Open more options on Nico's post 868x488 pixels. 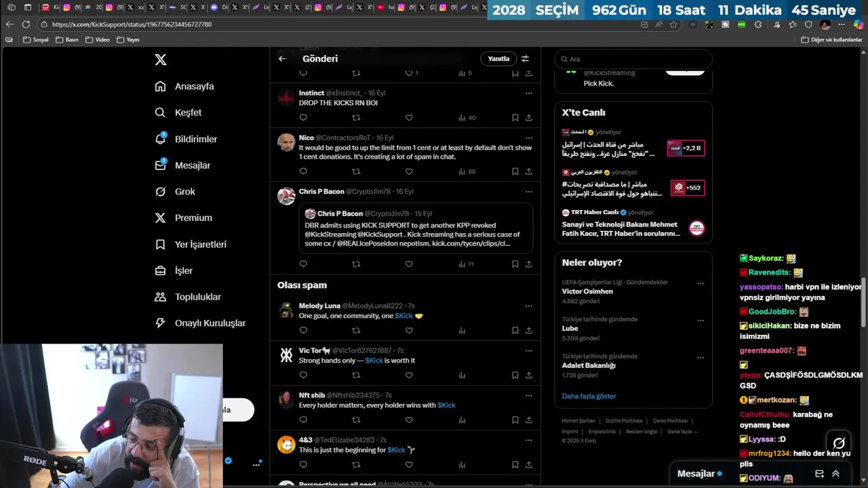pyautogui.click(x=529, y=138)
